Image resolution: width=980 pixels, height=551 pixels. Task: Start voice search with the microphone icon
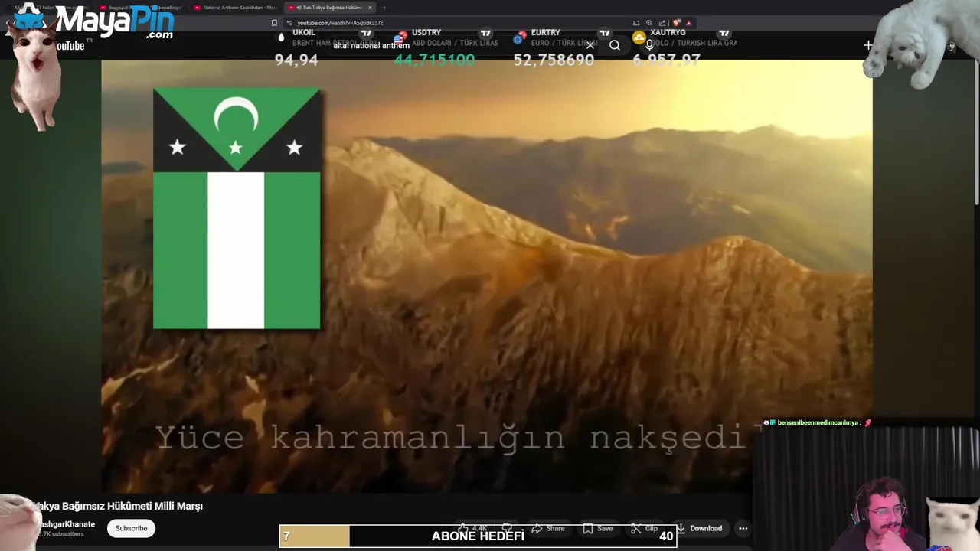tap(649, 45)
